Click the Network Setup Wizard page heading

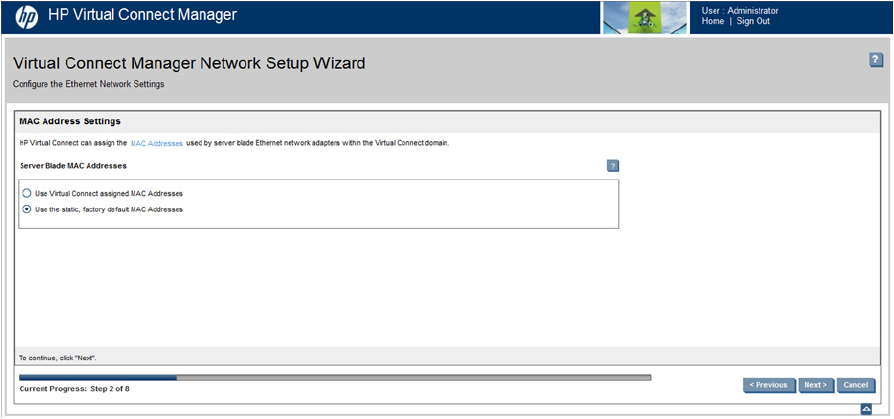tap(189, 64)
